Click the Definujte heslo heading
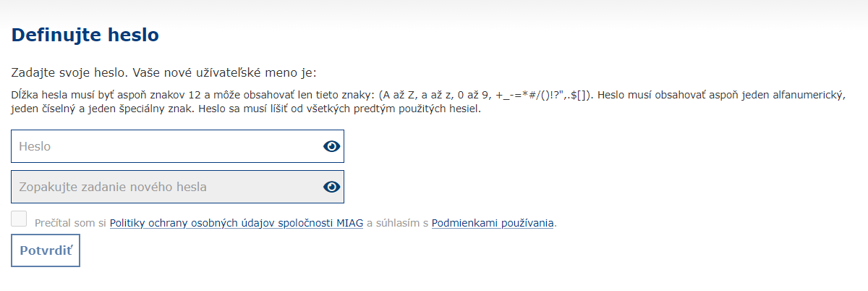The image size is (868, 291). (85, 35)
